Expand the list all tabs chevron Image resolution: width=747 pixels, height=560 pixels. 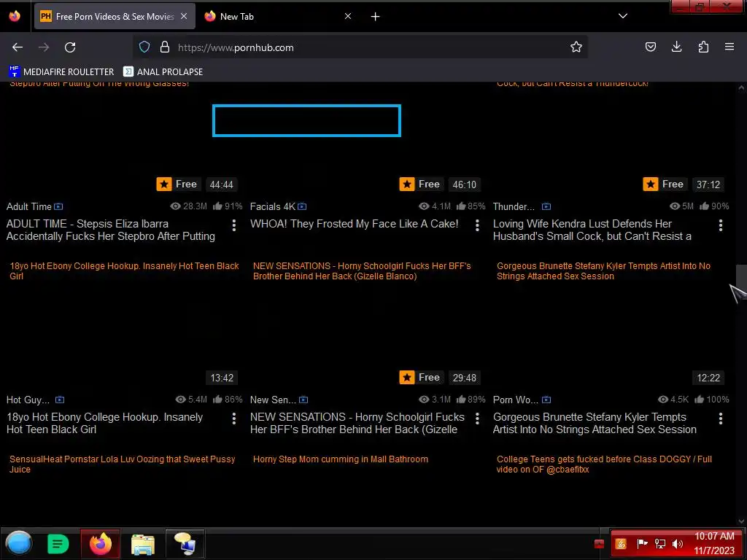(623, 16)
